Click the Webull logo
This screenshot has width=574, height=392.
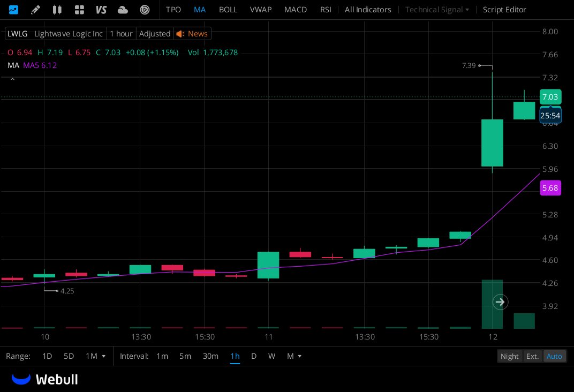tap(44, 379)
